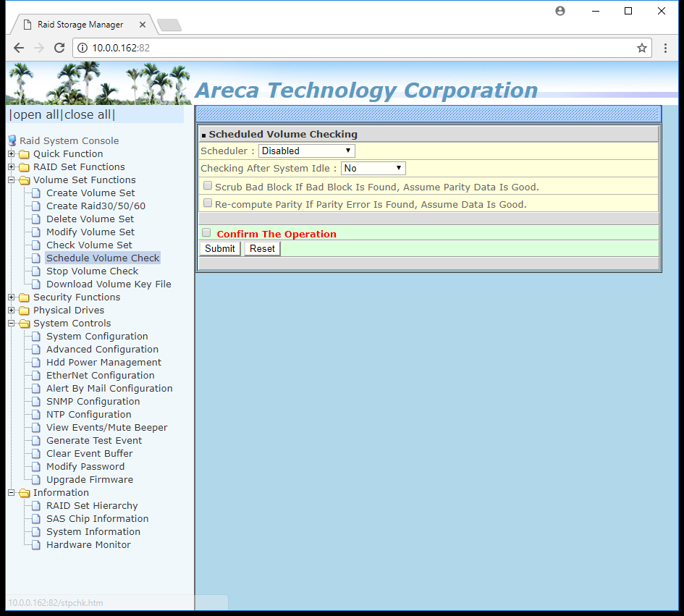Click the page icon beside Create Volume Set

(x=37, y=193)
